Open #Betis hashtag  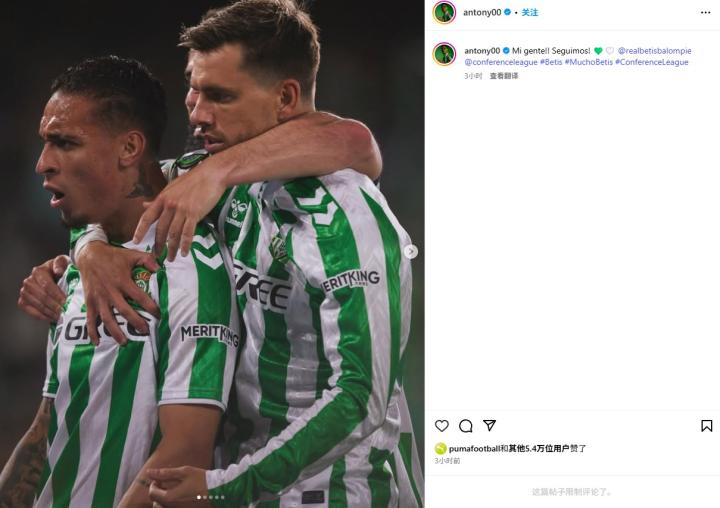pos(551,62)
